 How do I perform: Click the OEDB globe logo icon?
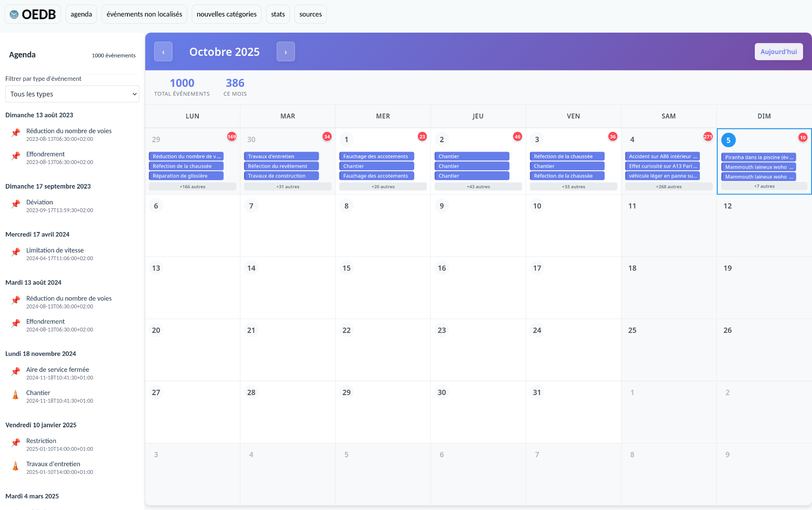point(14,14)
